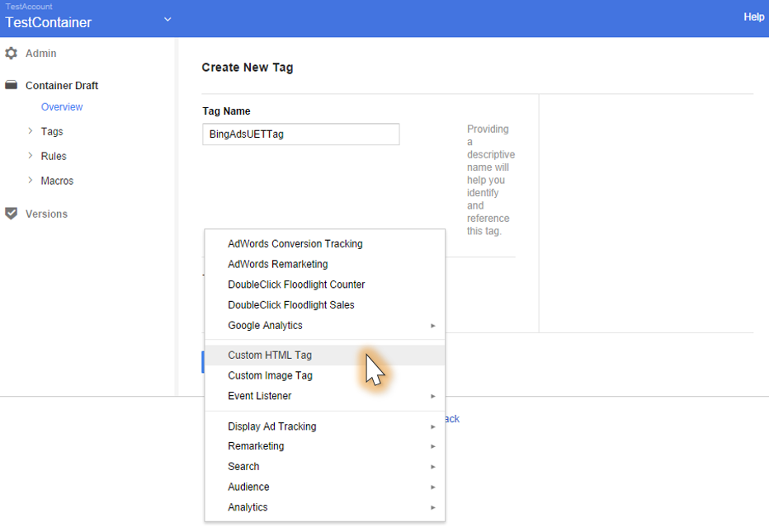Viewport: 769px width, 532px height.
Task: Open Macros in the sidebar
Action: 57,181
